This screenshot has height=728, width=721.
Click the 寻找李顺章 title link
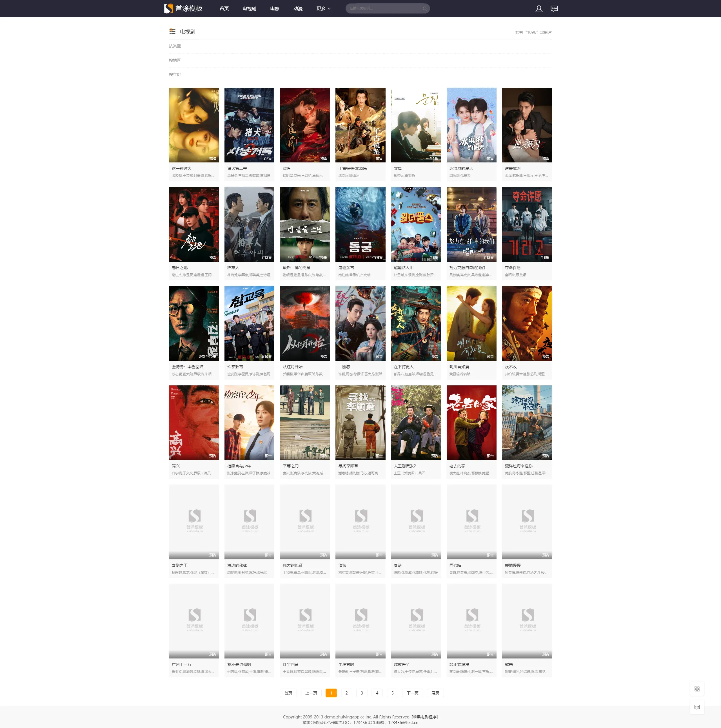[348, 466]
